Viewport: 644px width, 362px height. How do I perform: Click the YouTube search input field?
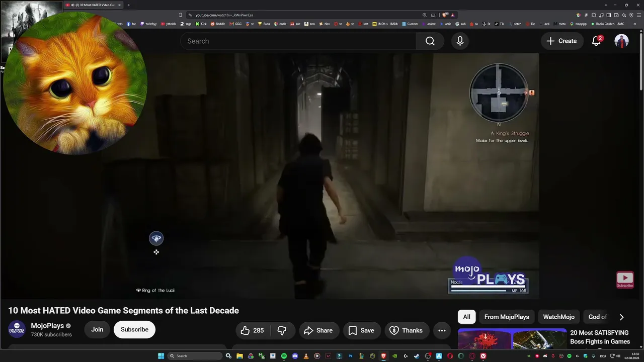[298, 41]
